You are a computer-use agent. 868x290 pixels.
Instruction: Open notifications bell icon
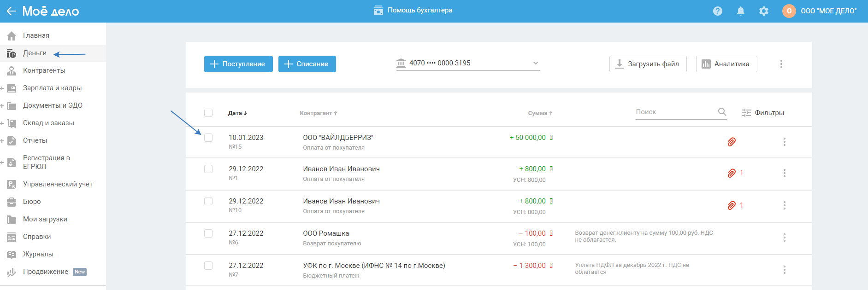pyautogui.click(x=740, y=11)
